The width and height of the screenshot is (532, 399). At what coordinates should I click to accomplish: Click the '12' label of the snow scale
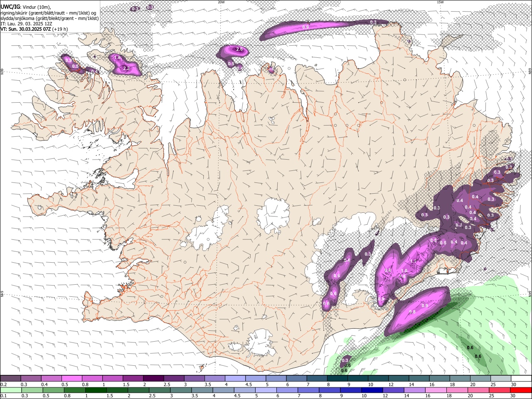[x=391, y=384]
